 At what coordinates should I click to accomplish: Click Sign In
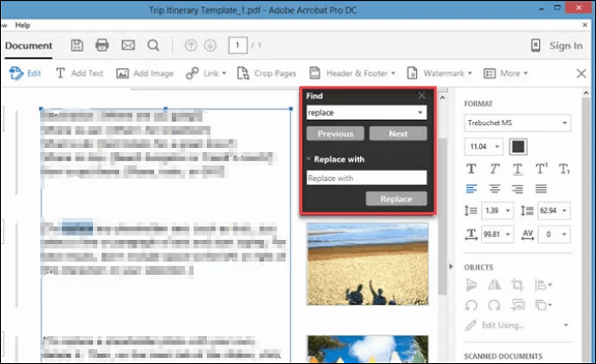coord(566,46)
